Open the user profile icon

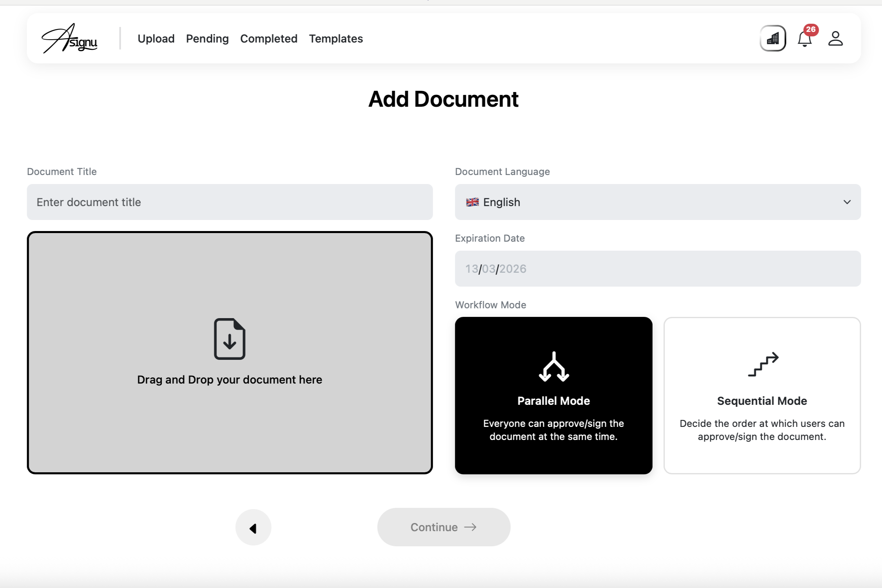[x=835, y=38]
